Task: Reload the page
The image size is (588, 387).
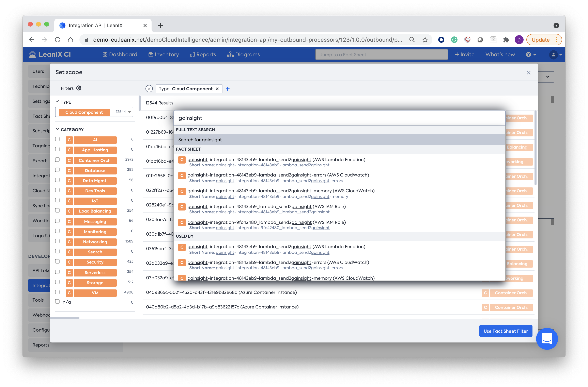Action: click(x=58, y=40)
